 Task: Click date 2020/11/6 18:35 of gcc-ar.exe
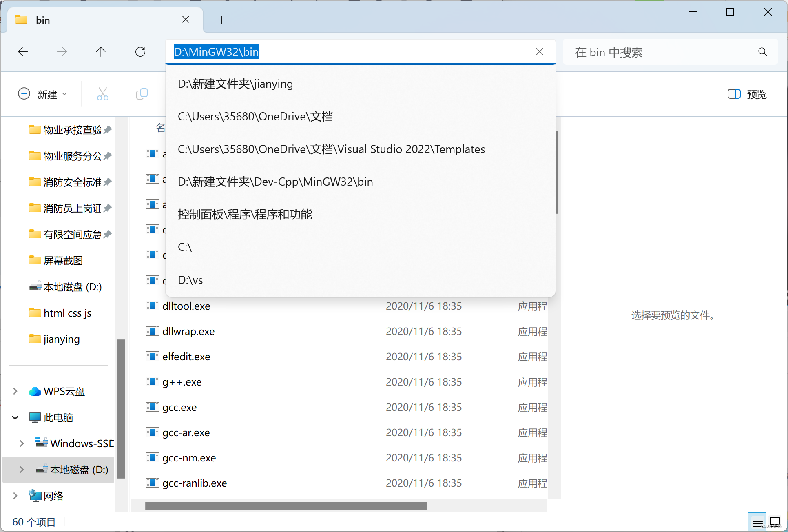(424, 432)
